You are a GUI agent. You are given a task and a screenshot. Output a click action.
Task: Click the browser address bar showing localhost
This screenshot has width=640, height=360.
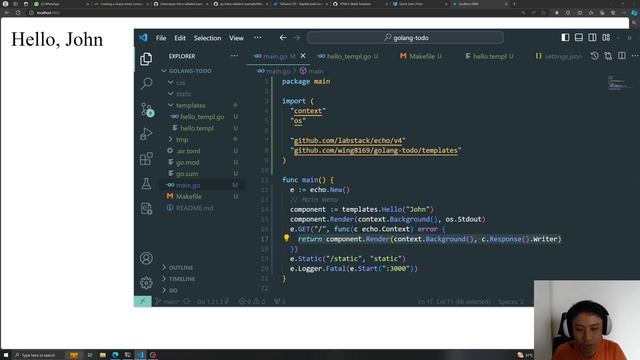[x=273, y=13]
